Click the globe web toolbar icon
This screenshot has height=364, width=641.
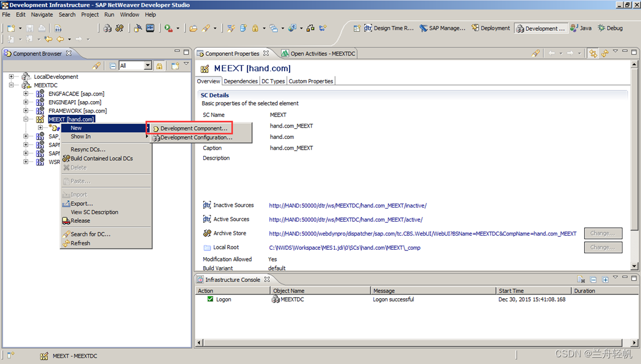(x=292, y=28)
